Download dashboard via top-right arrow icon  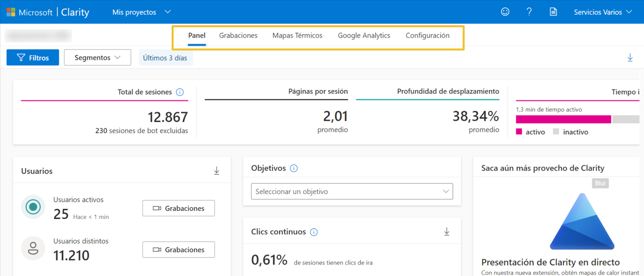point(630,58)
